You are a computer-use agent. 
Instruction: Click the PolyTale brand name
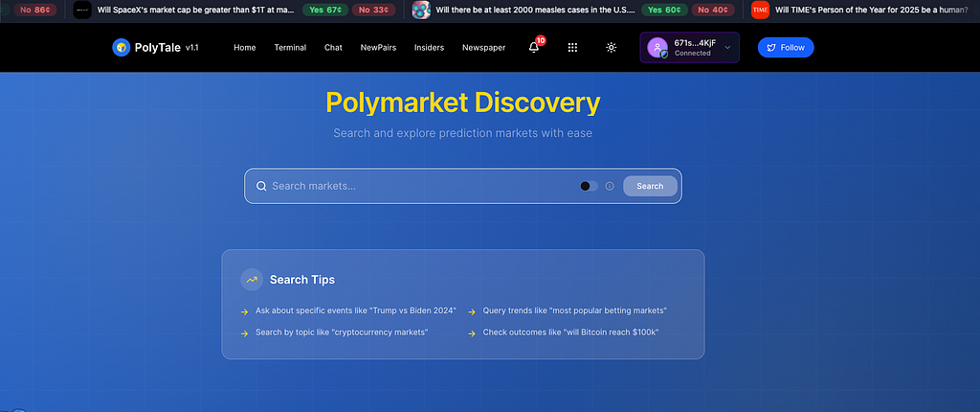pos(157,48)
